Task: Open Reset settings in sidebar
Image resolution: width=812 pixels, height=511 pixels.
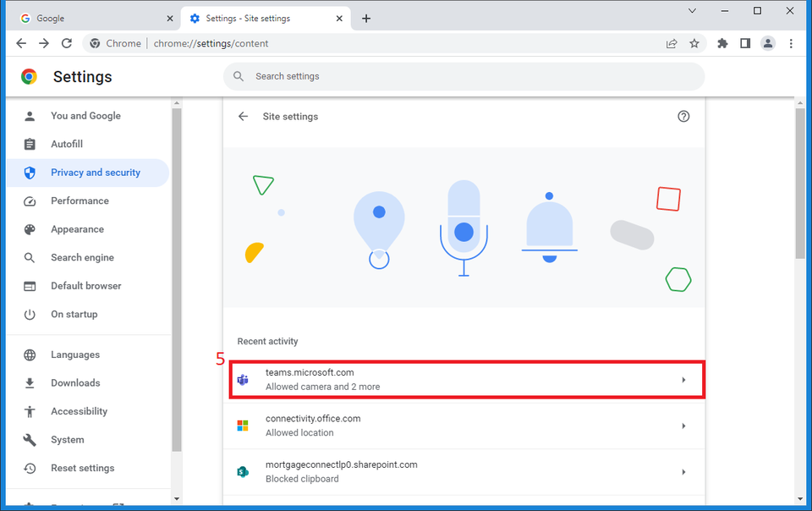Action: [82, 468]
